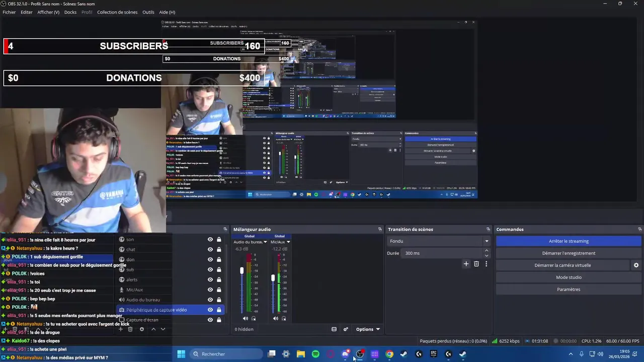This screenshot has height=362, width=644.
Task: Show hidden system tray icons chevron
Action: pyautogui.click(x=571, y=354)
